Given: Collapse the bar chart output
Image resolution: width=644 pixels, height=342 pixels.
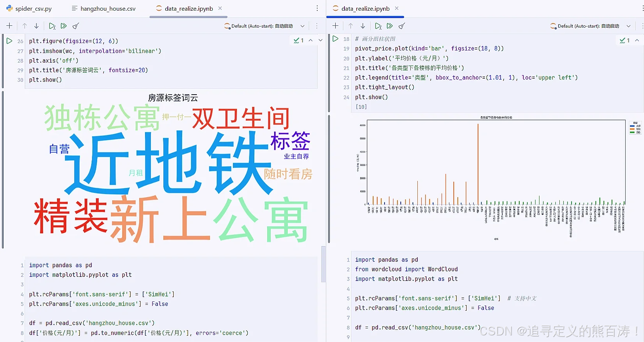Looking at the screenshot, I should [637, 40].
